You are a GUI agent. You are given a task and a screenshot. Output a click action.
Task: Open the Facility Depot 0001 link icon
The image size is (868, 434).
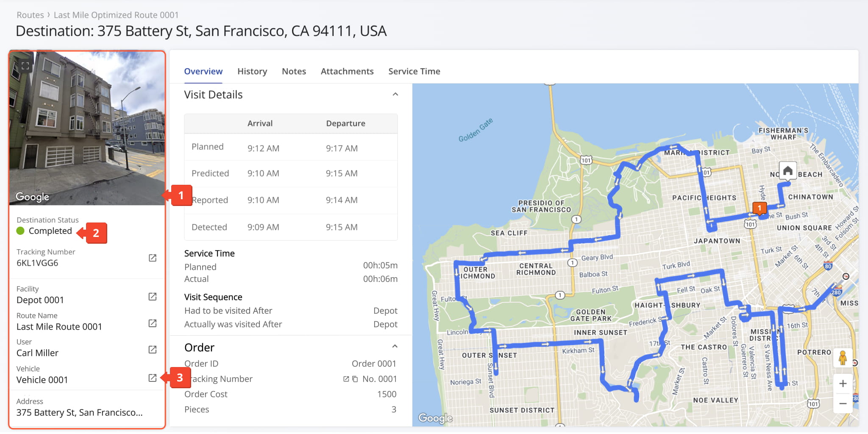coord(153,297)
